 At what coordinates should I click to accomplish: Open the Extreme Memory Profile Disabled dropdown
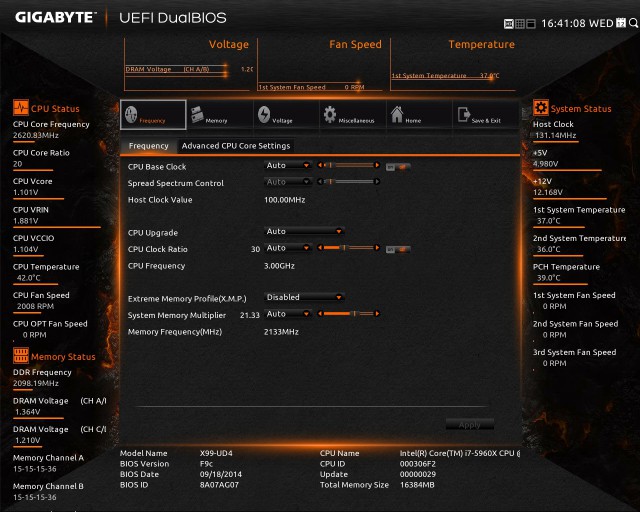[304, 297]
